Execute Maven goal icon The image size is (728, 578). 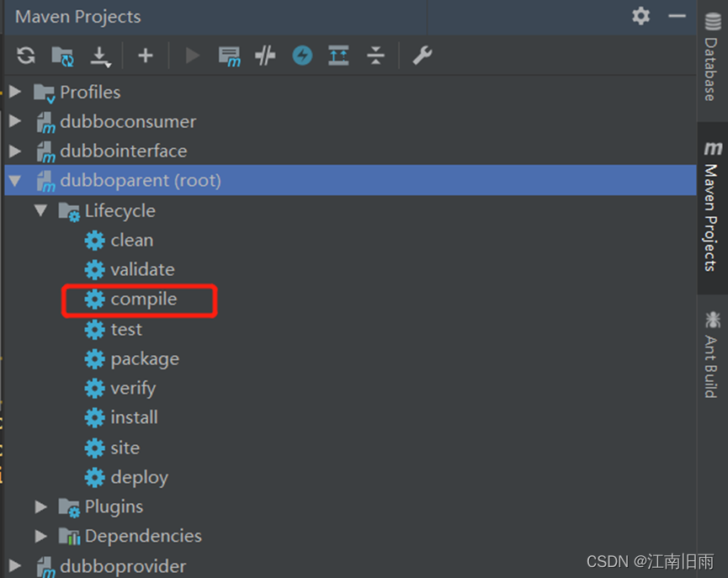tap(230, 56)
